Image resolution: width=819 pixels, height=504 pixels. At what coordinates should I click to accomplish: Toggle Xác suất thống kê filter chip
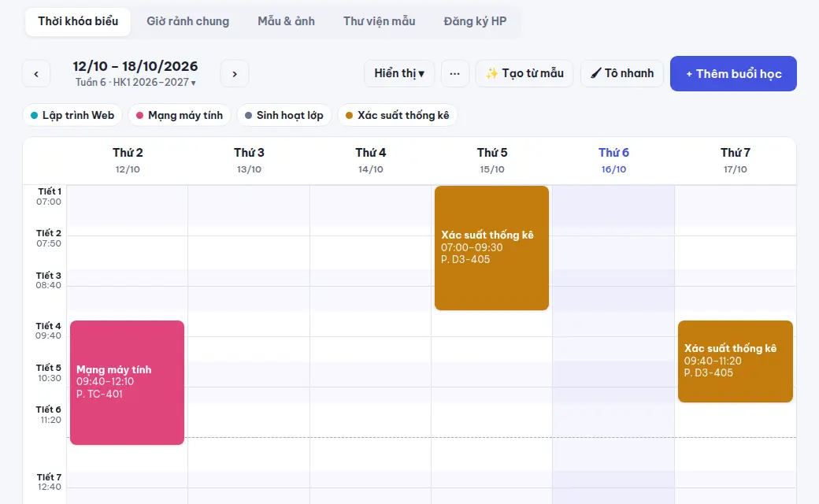click(x=398, y=116)
